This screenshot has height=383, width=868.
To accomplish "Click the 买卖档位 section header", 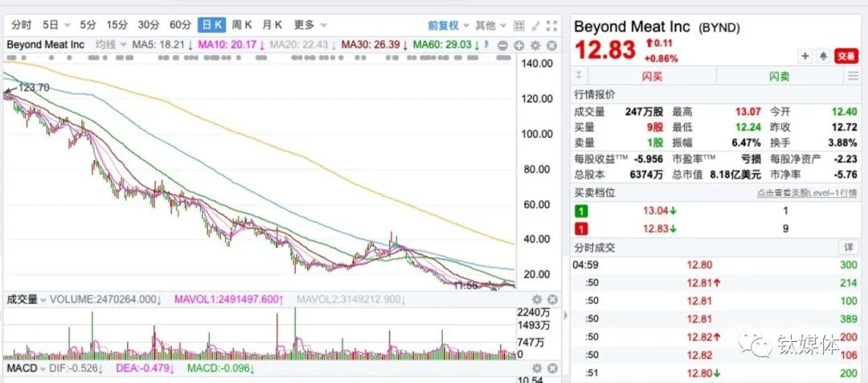I will [x=595, y=193].
